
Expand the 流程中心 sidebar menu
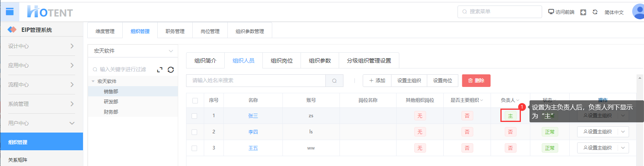tap(41, 85)
